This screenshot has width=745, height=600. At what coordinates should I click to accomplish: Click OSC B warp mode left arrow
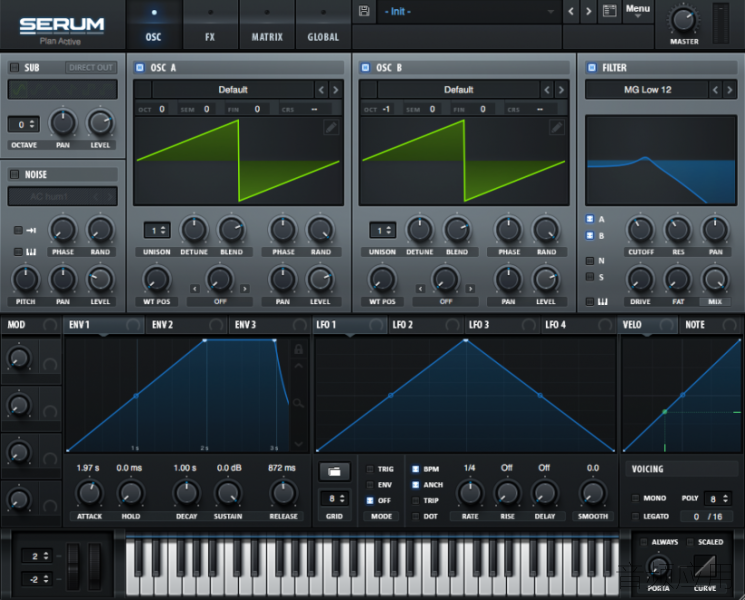[x=420, y=289]
